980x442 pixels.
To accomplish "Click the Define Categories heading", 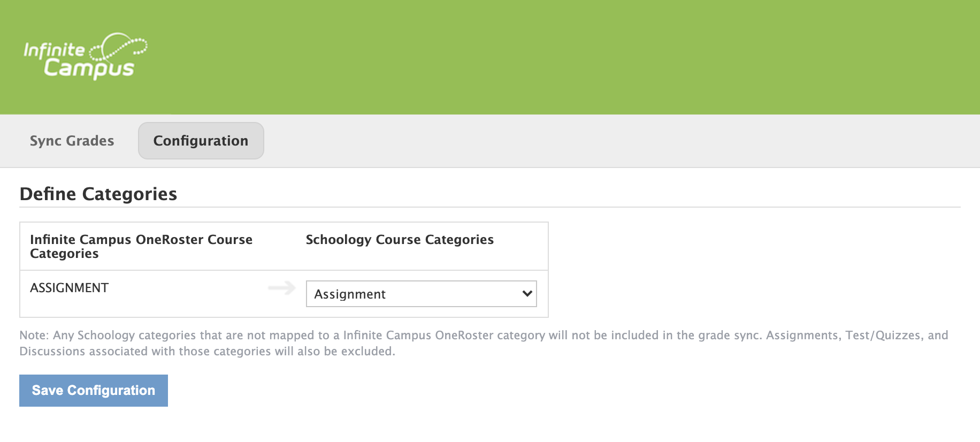I will pos(98,194).
